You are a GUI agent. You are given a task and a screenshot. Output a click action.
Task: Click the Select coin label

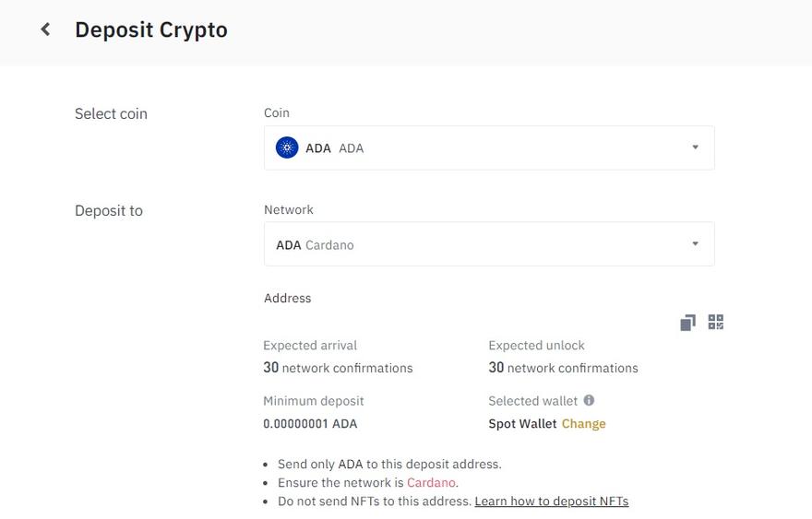[x=111, y=113]
